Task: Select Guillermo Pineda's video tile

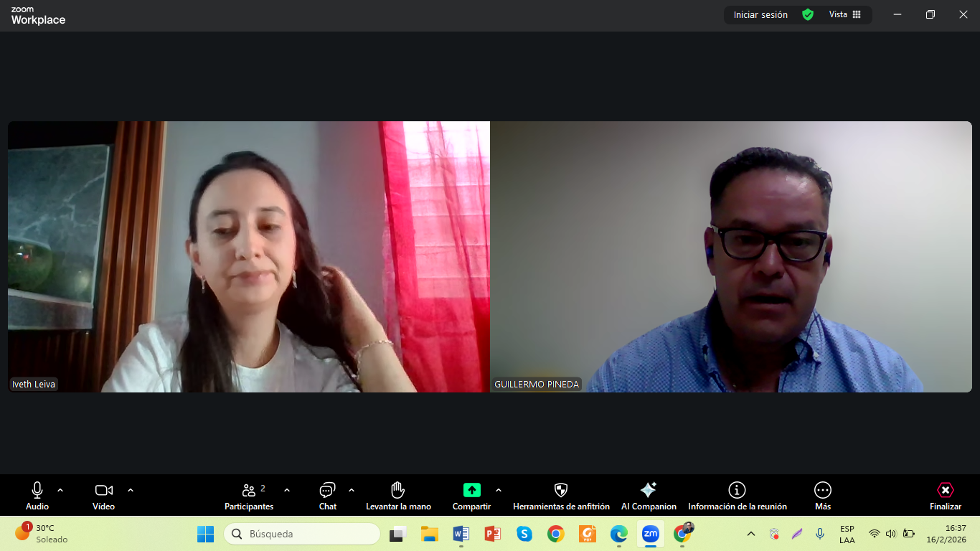Action: coord(730,256)
